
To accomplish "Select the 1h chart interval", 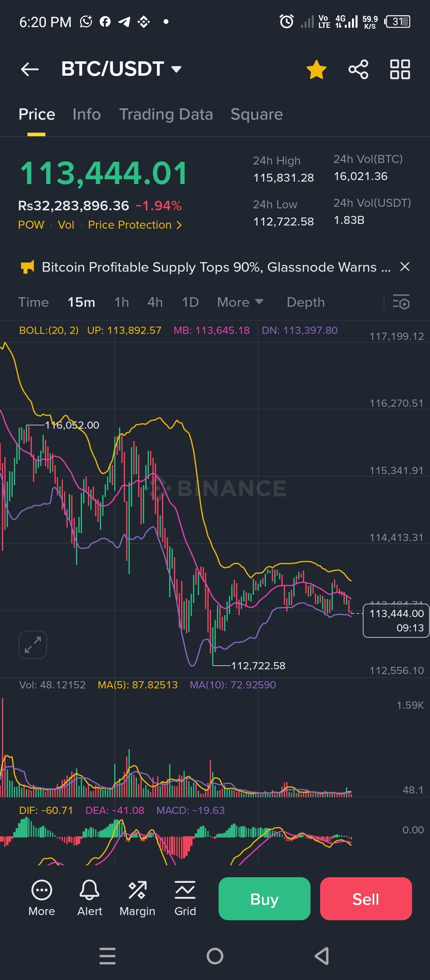I will click(121, 302).
